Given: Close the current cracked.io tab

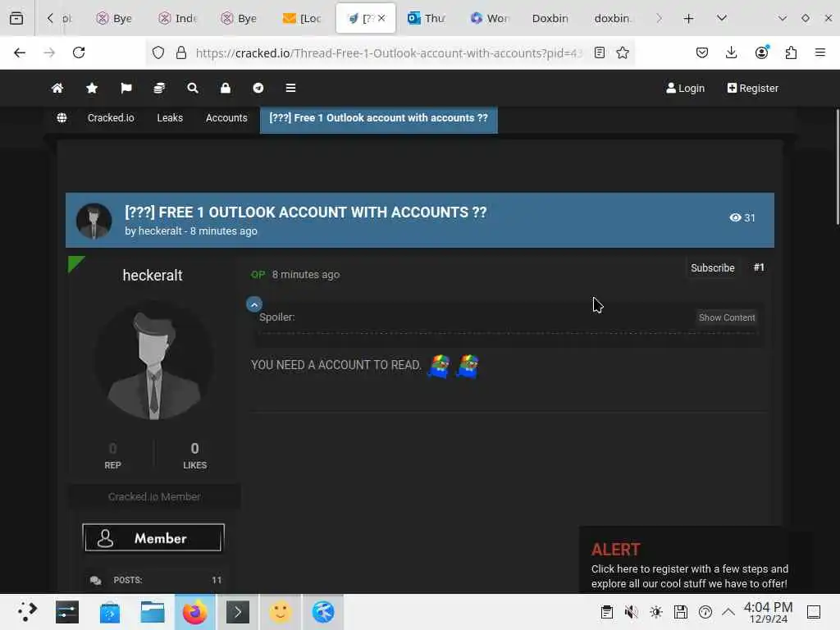Looking at the screenshot, I should 381,18.
